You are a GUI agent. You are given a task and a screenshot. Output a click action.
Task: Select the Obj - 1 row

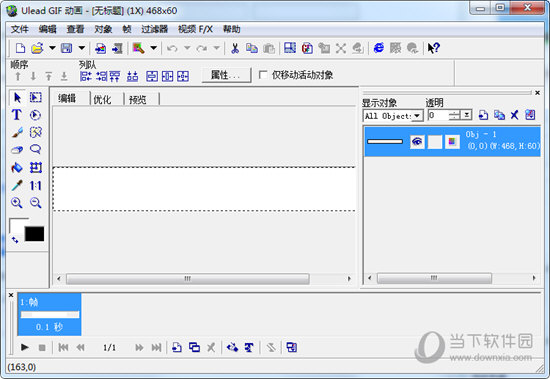click(x=452, y=142)
